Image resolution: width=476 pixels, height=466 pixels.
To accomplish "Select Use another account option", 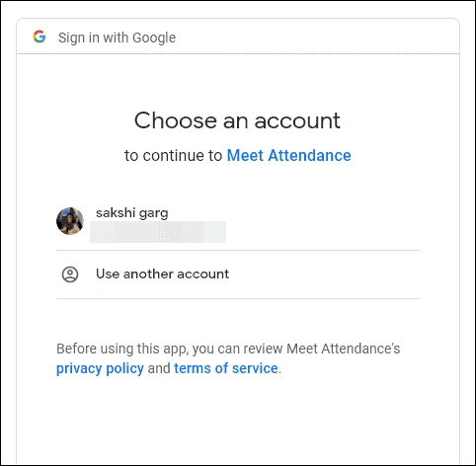I will pyautogui.click(x=238, y=274).
